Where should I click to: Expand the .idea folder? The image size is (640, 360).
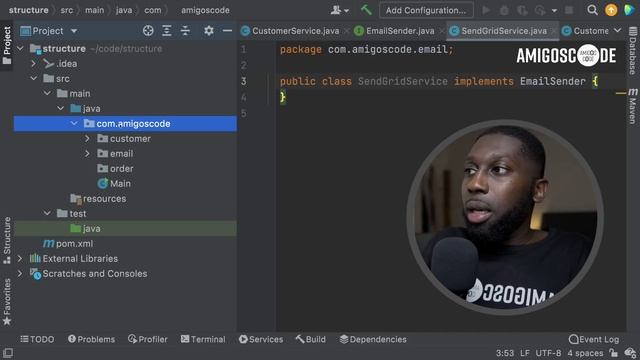point(33,64)
